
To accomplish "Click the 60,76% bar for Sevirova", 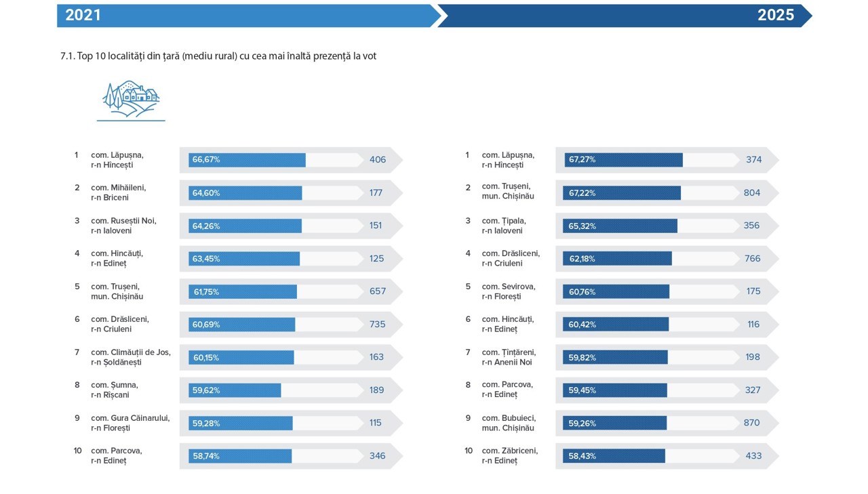I will coord(616,291).
